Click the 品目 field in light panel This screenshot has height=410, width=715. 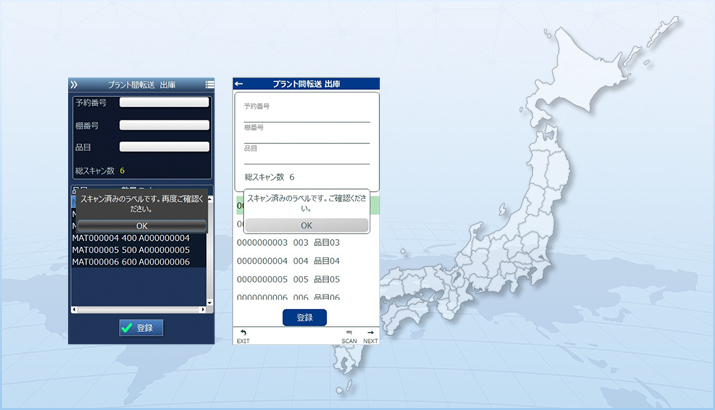pos(306,158)
